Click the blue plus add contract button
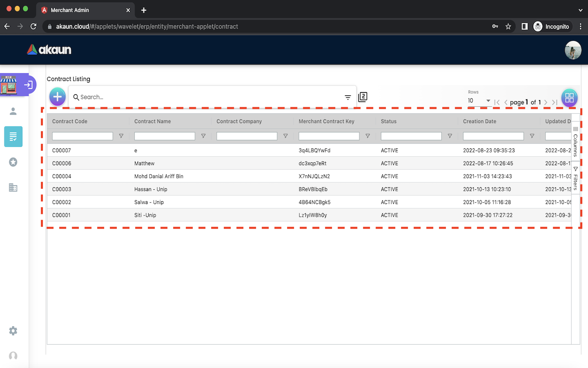 point(58,97)
